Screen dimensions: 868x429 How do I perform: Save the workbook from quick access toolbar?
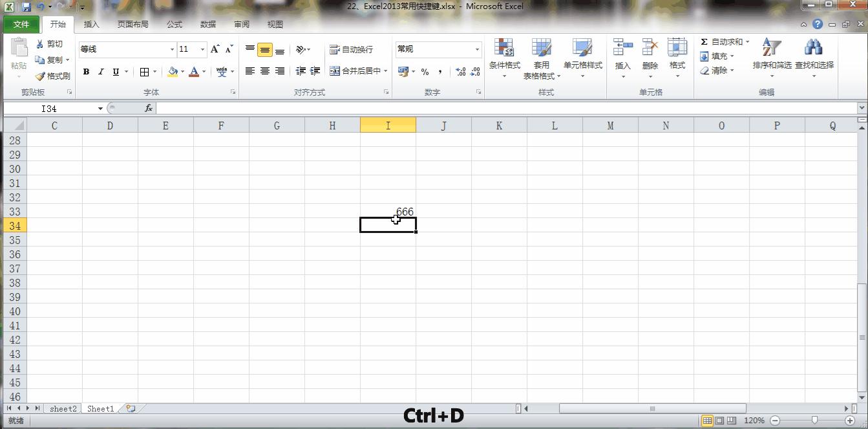[x=26, y=7]
